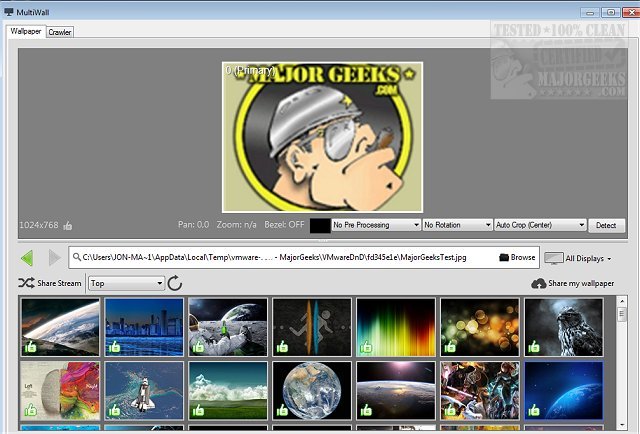Open the No Pre Processing dropdown
Screen dimensions: 640x434
pyautogui.click(x=376, y=225)
